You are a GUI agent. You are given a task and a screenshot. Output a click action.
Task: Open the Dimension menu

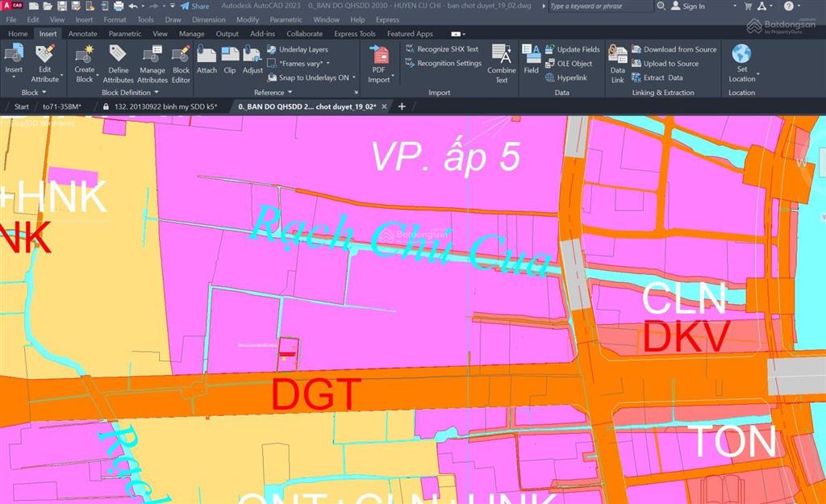[209, 19]
